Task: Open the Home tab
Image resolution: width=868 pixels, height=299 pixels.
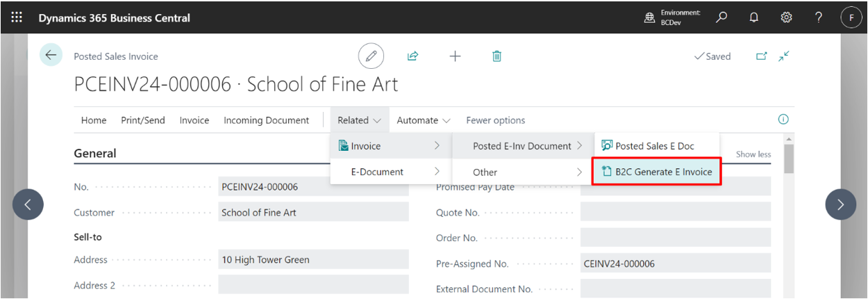Action: pyautogui.click(x=94, y=120)
